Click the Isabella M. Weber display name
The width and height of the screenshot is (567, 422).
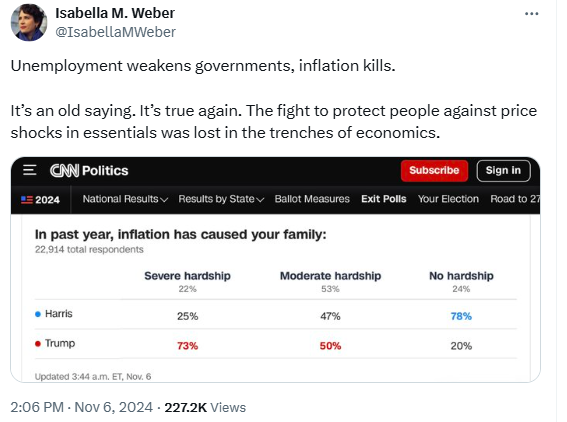[115, 13]
